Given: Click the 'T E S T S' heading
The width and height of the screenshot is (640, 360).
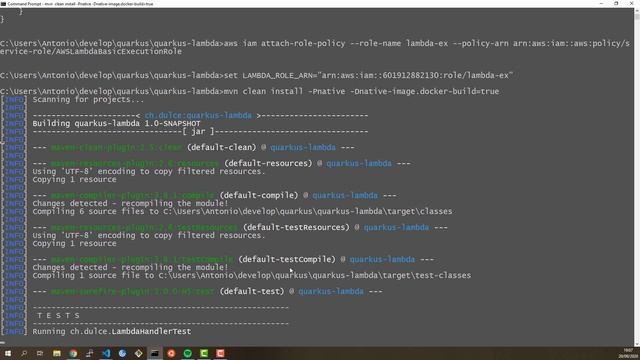Looking at the screenshot, I should coord(58,316).
